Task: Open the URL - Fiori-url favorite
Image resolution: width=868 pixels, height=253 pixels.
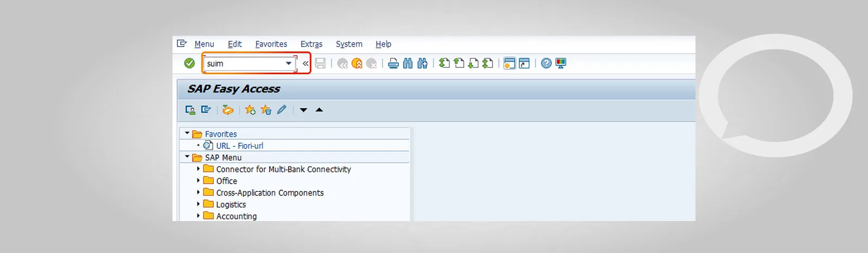Action: pos(239,146)
